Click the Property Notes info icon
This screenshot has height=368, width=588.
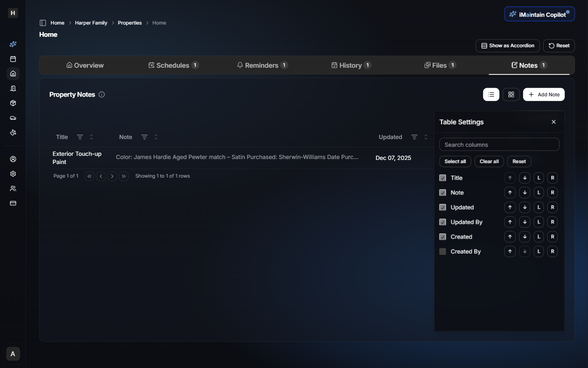[x=102, y=94]
